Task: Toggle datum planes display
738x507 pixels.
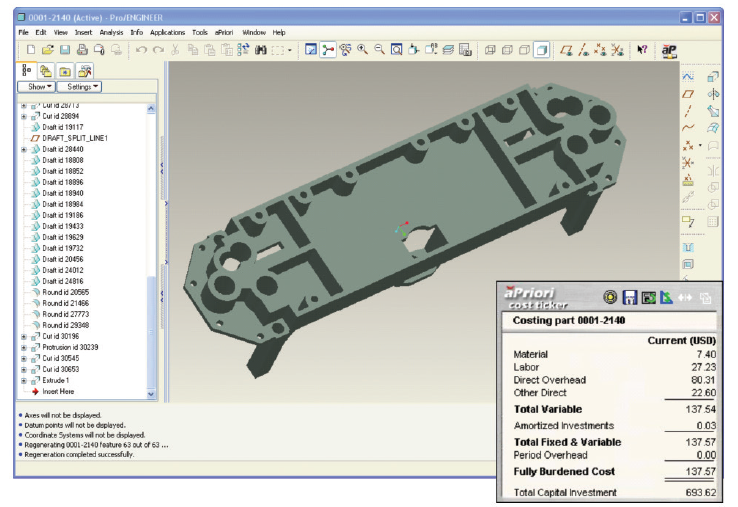Action: [566, 49]
